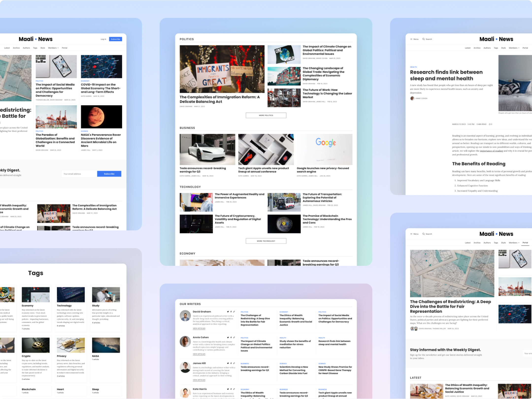This screenshot has width=532, height=399.
Task: Click David Graham's Twitter icon in Our Writers
Action: click(x=228, y=312)
